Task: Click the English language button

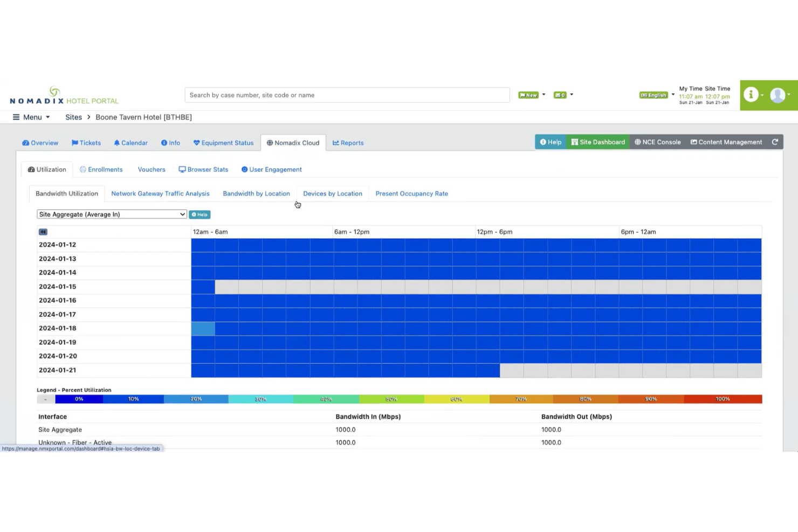Action: (x=653, y=95)
